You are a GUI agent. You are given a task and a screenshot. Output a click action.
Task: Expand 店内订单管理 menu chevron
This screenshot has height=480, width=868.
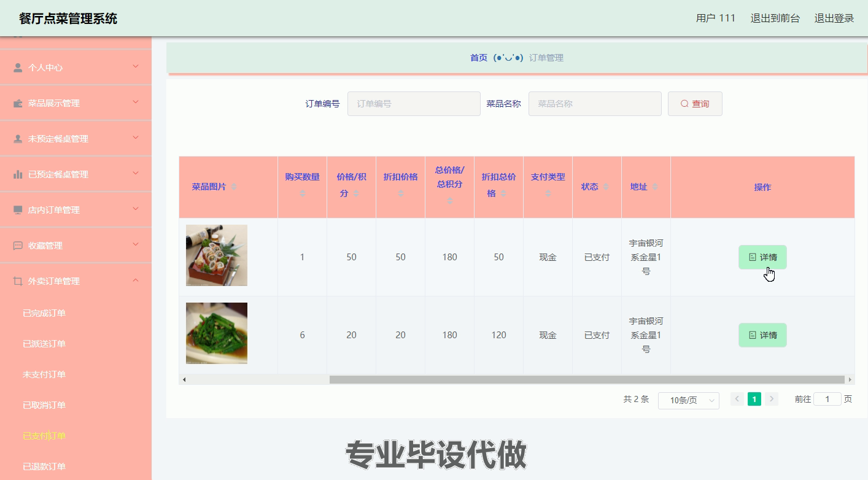(136, 209)
